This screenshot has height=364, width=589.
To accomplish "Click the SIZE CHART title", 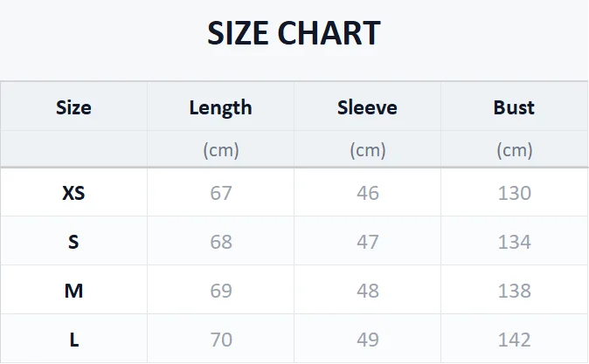I will 294,34.
